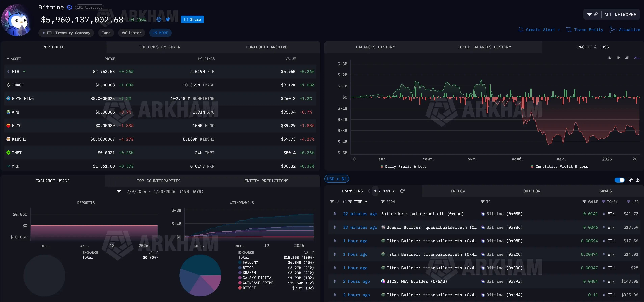Screen dimensions: 644x302
Task: Copy transfers using the copy icon
Action: pos(631,180)
